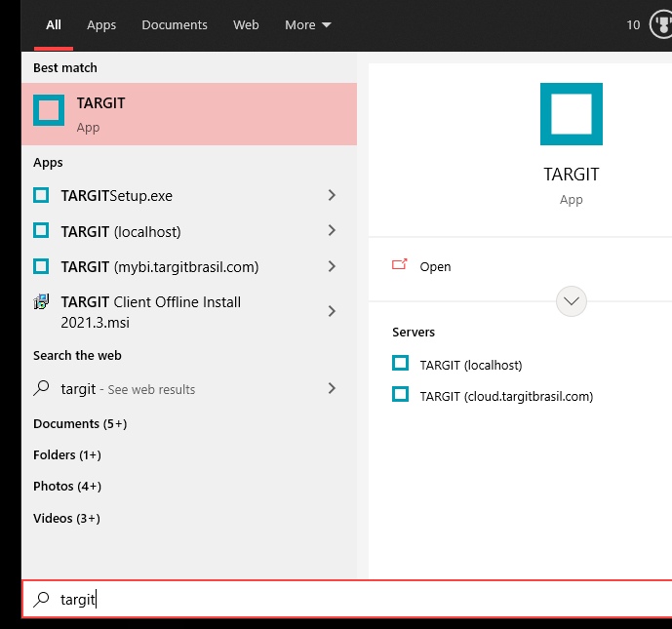This screenshot has width=672, height=629.
Task: Click the TARGIT (mybi.targitbrasil.com) icon
Action: (x=41, y=266)
